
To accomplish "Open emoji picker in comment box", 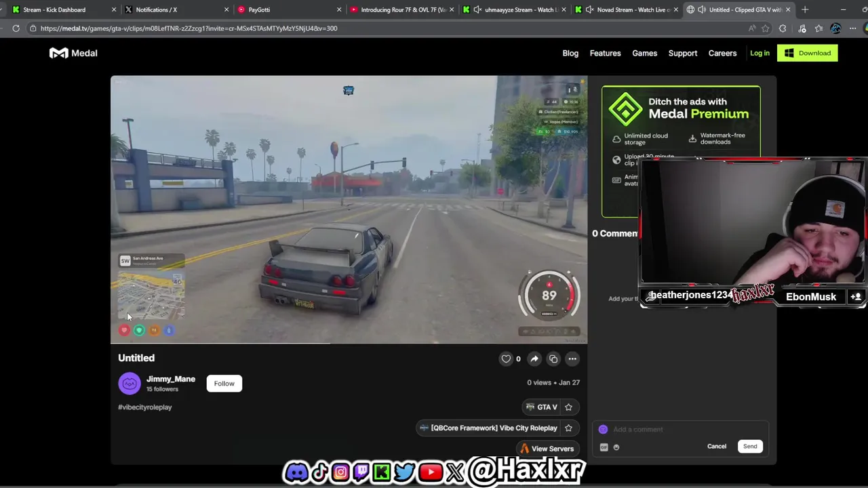I will (616, 447).
